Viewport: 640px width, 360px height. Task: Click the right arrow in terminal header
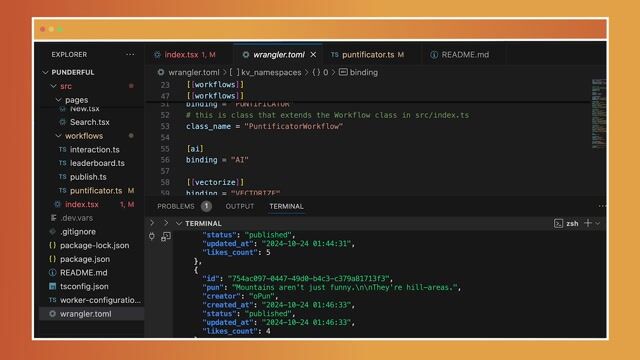(x=166, y=223)
